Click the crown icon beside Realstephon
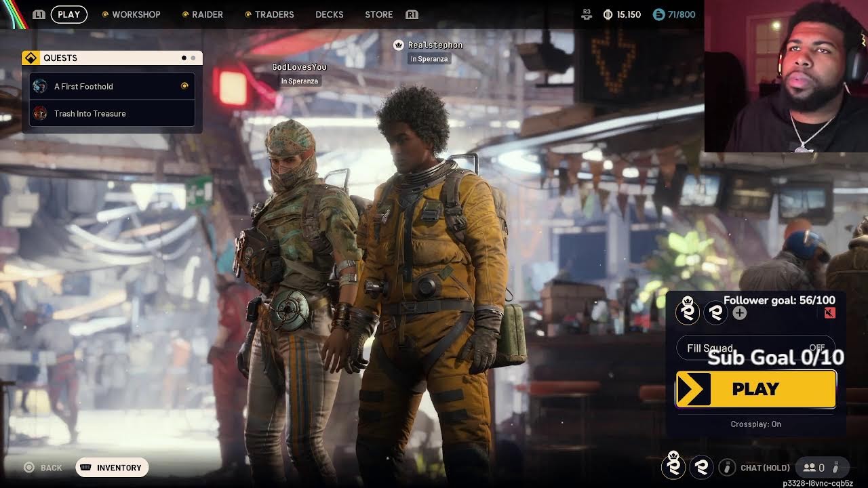This screenshot has height=488, width=868. 399,45
